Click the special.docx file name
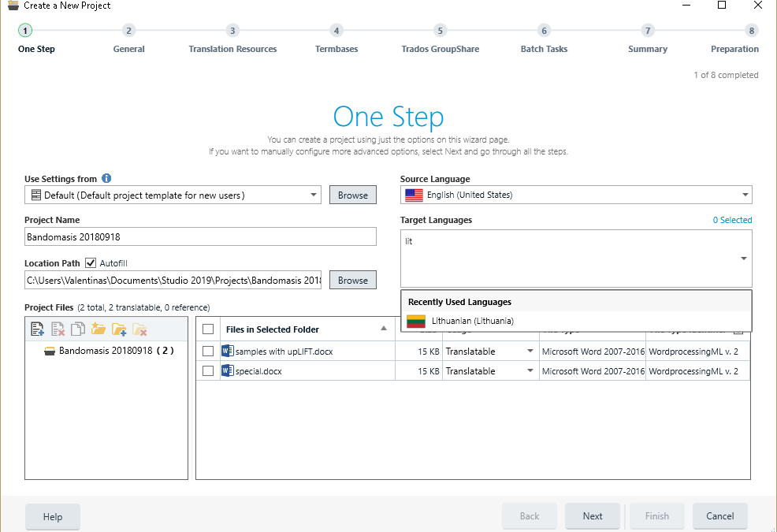This screenshot has width=777, height=532. coord(258,371)
